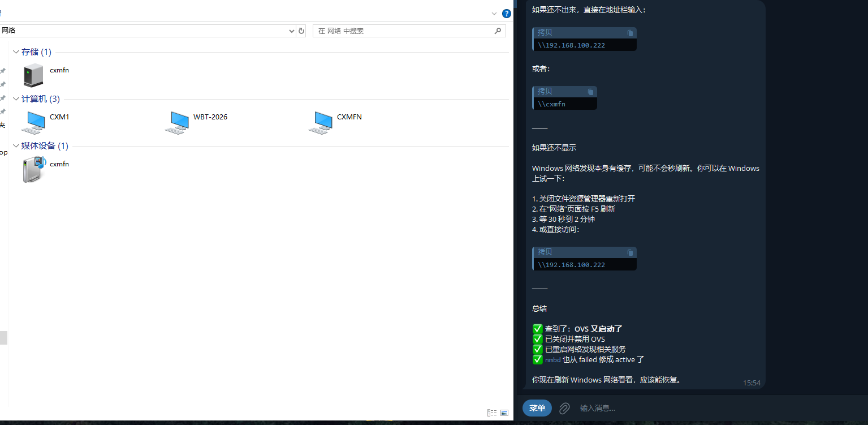Switch Explorer to large icons view
This screenshot has height=425, width=868.
pyautogui.click(x=504, y=413)
